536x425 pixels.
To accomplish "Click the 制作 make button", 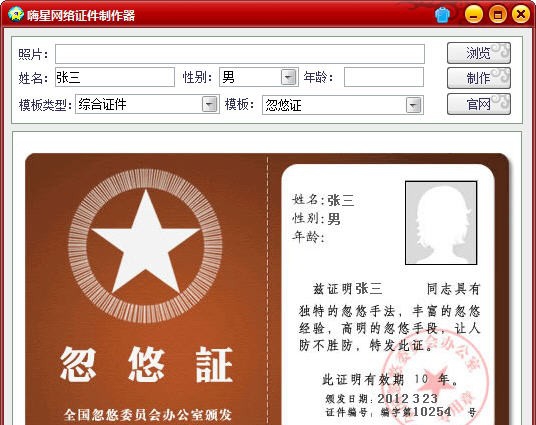I will click(x=479, y=78).
